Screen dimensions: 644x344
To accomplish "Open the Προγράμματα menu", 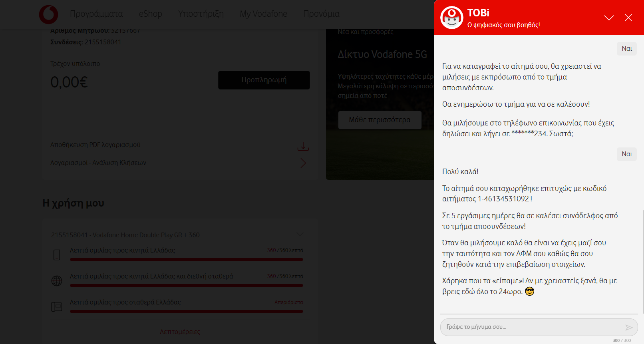I will [96, 14].
